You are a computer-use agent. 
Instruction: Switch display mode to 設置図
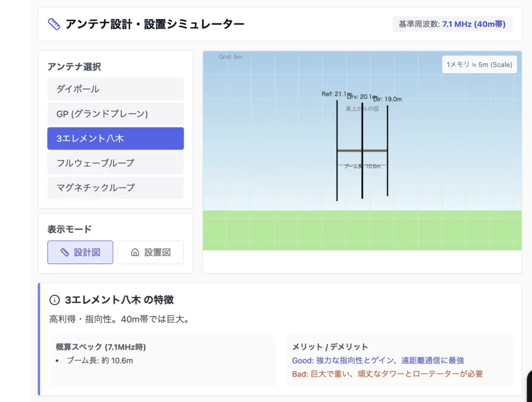pos(151,252)
